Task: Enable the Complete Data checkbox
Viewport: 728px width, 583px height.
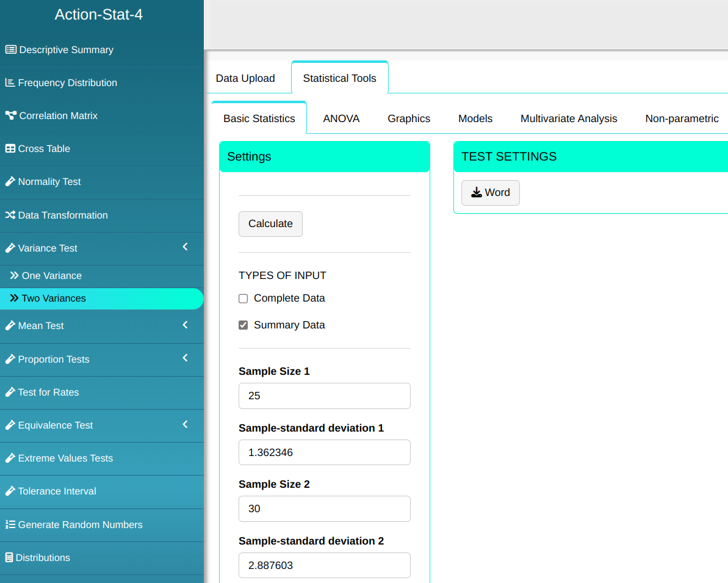Action: pyautogui.click(x=243, y=299)
